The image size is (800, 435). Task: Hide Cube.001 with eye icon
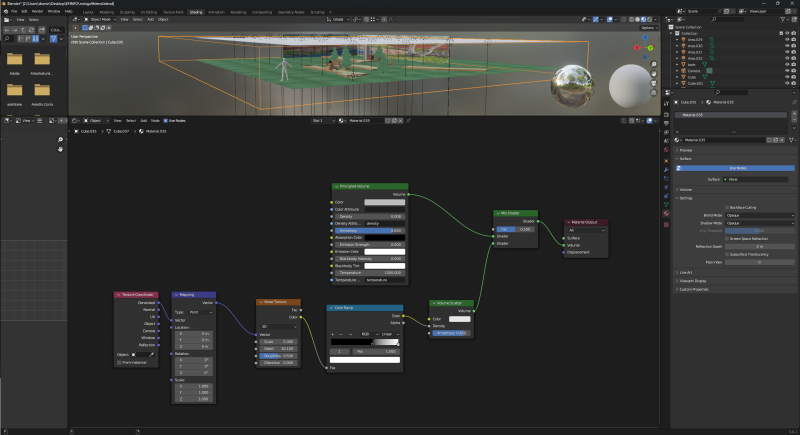tap(787, 83)
